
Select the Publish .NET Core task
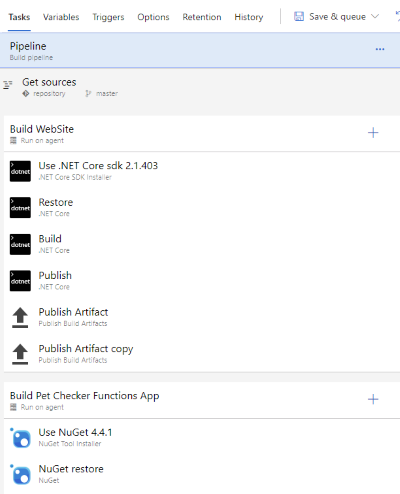(202, 281)
